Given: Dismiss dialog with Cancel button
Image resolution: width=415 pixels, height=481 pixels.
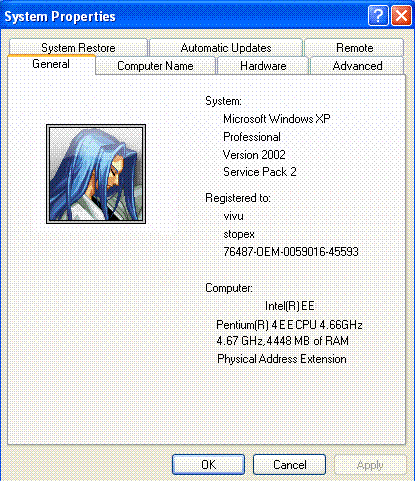Looking at the screenshot, I should 290,464.
